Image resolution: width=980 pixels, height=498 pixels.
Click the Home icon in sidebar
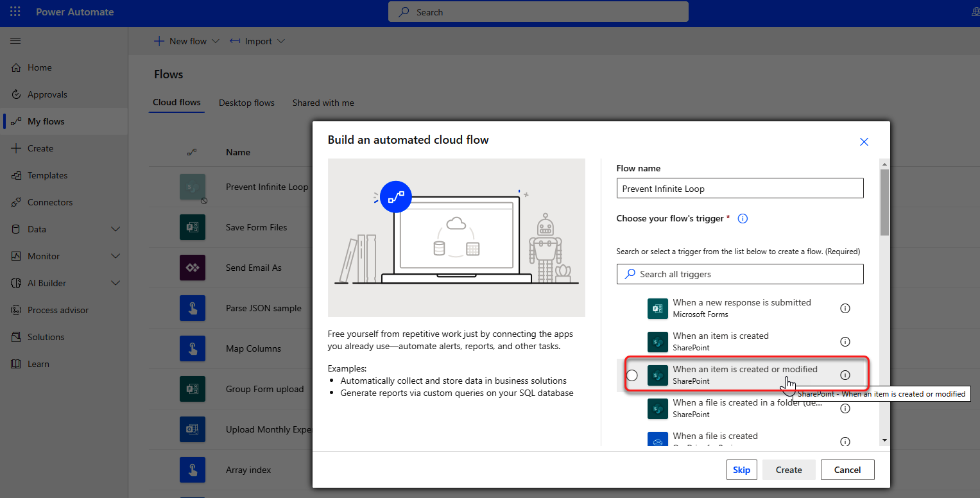(16, 67)
